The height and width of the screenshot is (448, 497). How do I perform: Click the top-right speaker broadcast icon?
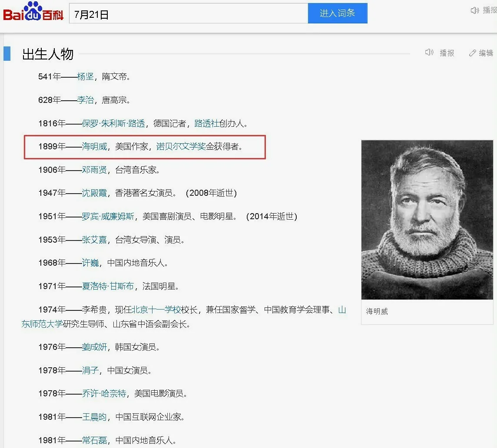pos(475,10)
